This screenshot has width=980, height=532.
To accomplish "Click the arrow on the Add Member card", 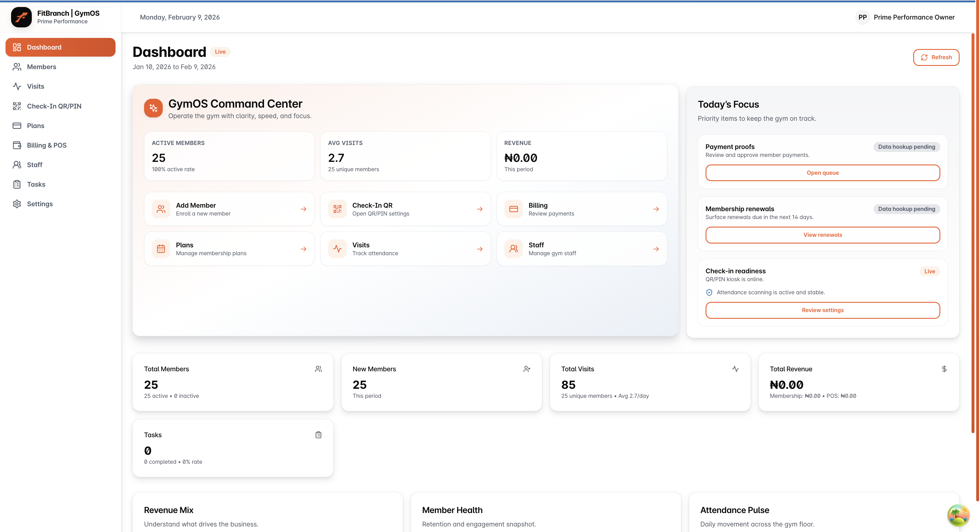I will point(304,209).
